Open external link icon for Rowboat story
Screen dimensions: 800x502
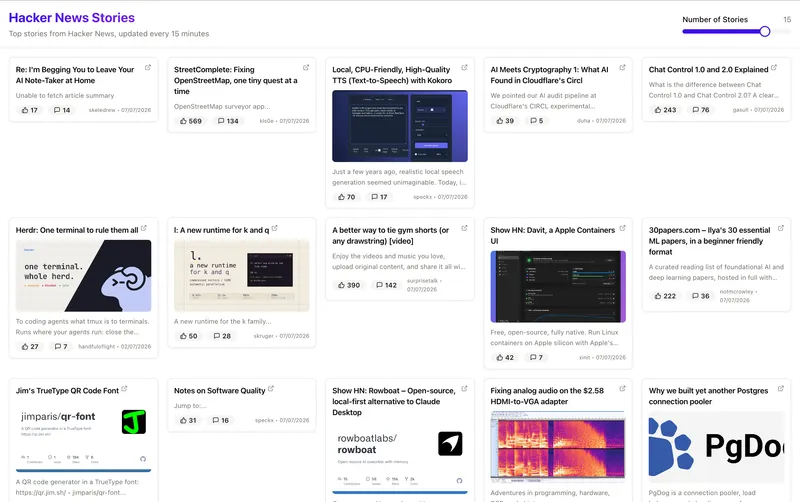point(464,389)
